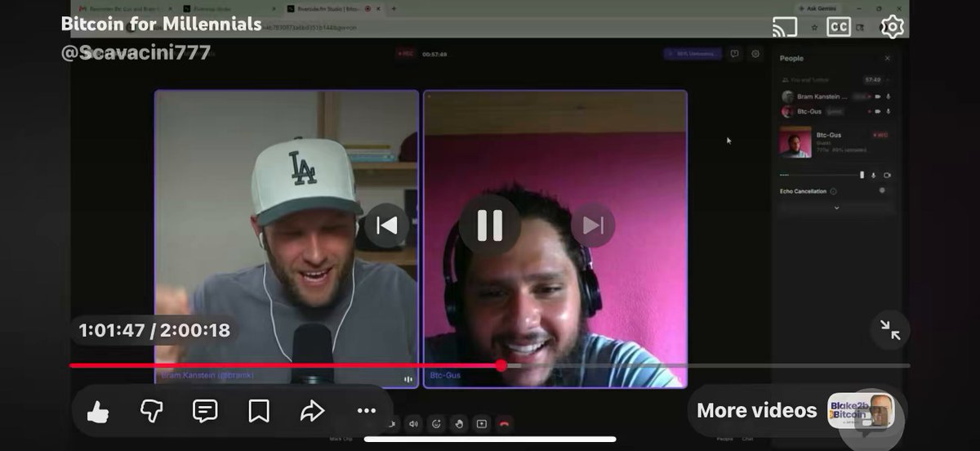Pause the video with the center pause button

(489, 225)
